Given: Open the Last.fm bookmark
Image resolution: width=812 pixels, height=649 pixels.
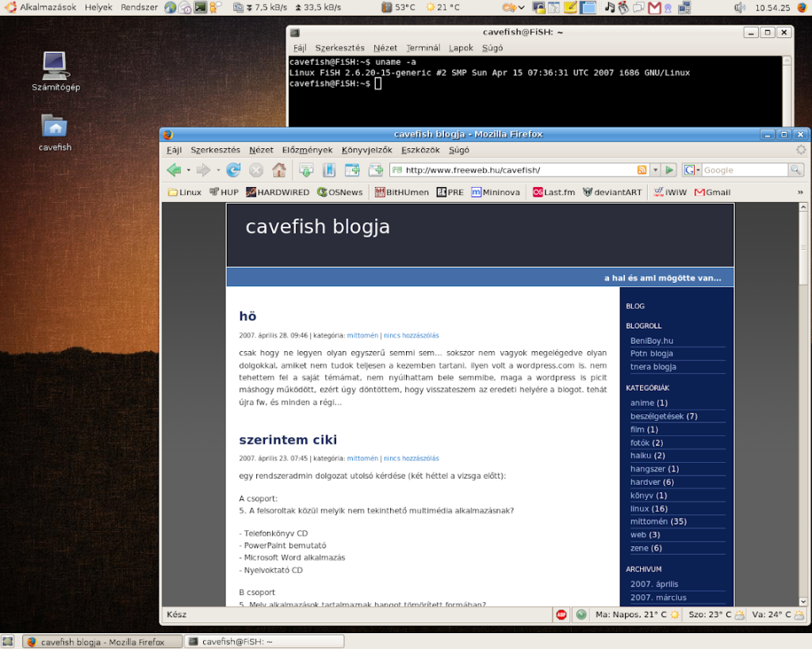Looking at the screenshot, I should click(553, 192).
